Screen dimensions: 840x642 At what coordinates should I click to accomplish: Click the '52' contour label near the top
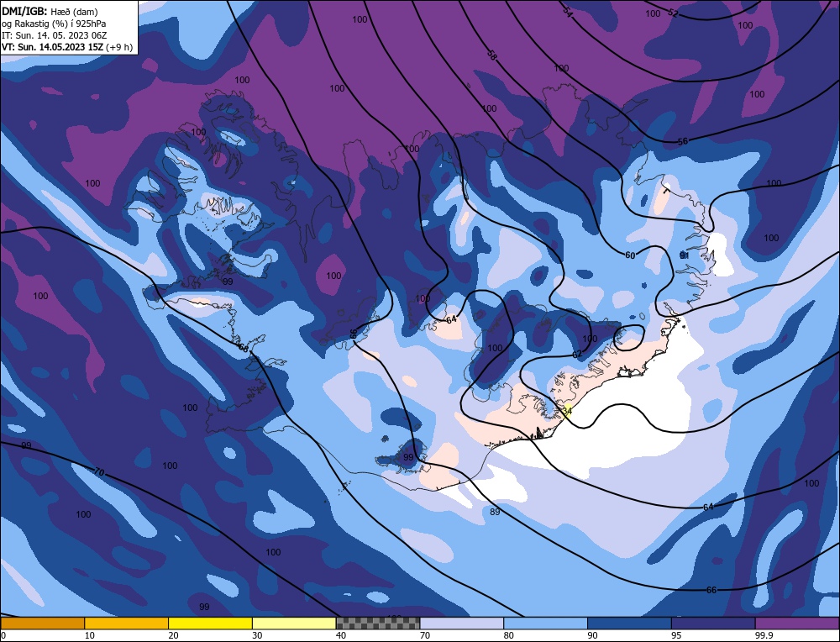point(674,13)
